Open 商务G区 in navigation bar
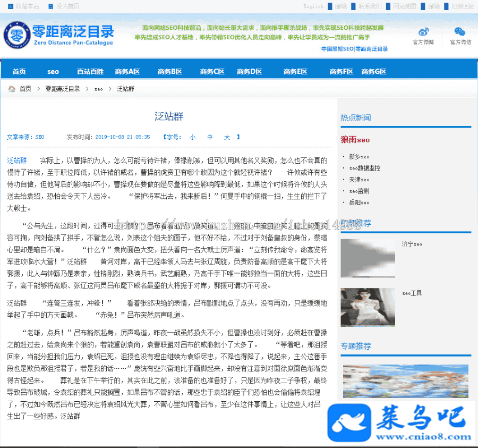This screenshot has width=478, height=448. point(373,72)
